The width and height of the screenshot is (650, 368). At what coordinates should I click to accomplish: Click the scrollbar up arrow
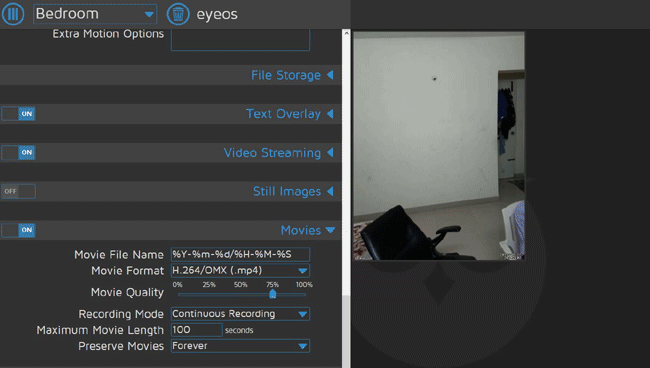click(x=346, y=33)
